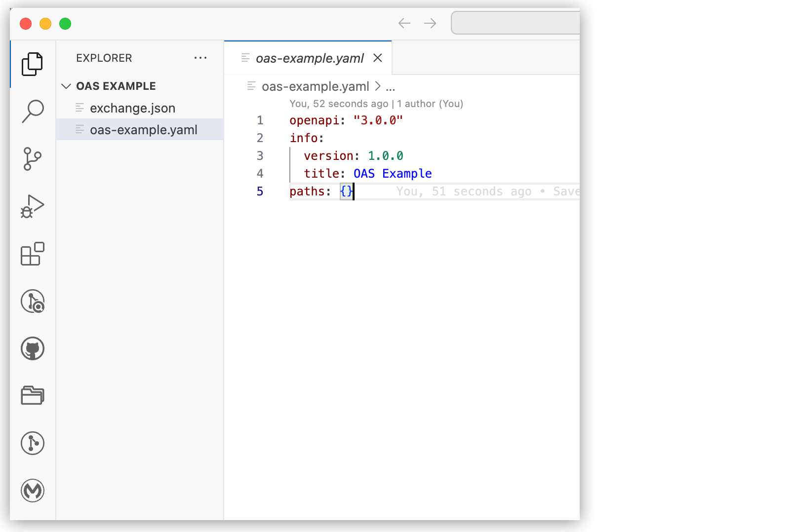The image size is (799, 532).
Task: Click the author CodeLens annotation above line 1
Action: 376,104
